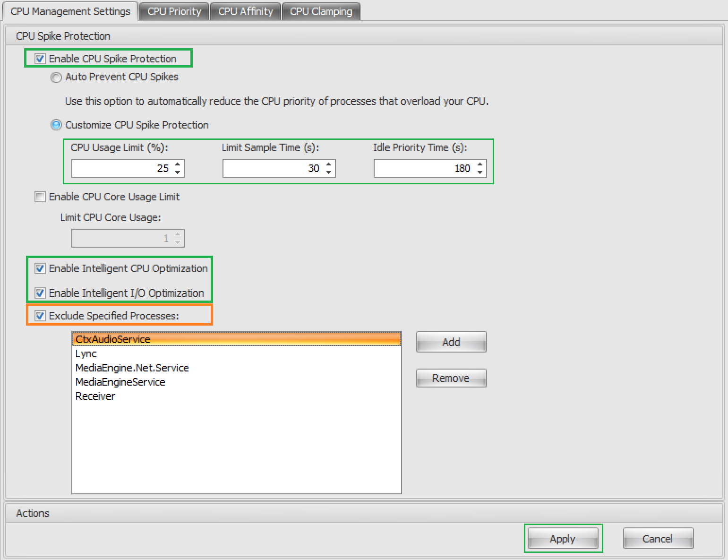Switch to the CPU Priority tab

[x=174, y=11]
